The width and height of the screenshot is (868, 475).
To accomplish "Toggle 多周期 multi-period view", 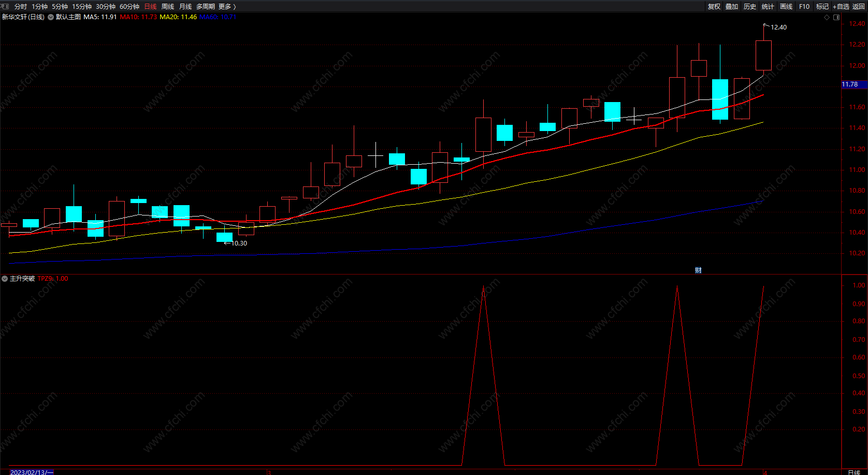I will [x=206, y=6].
